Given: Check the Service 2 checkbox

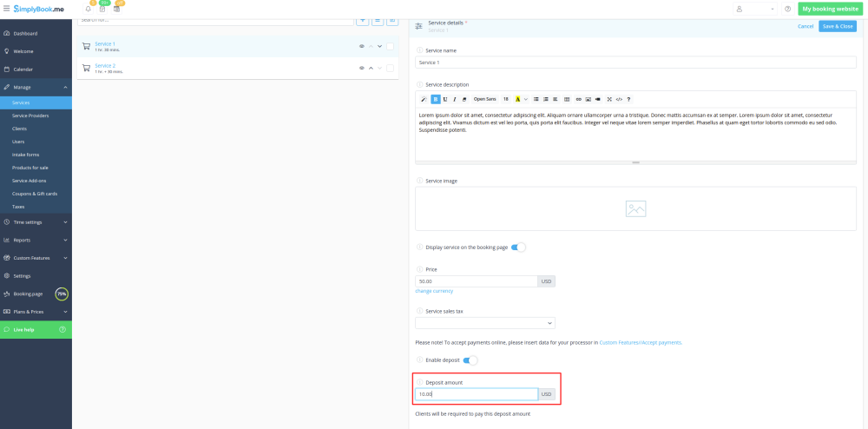Looking at the screenshot, I should (391, 68).
